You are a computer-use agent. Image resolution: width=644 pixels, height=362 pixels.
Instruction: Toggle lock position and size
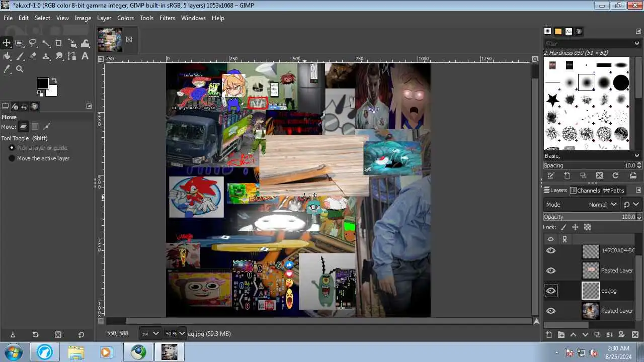pos(575,228)
